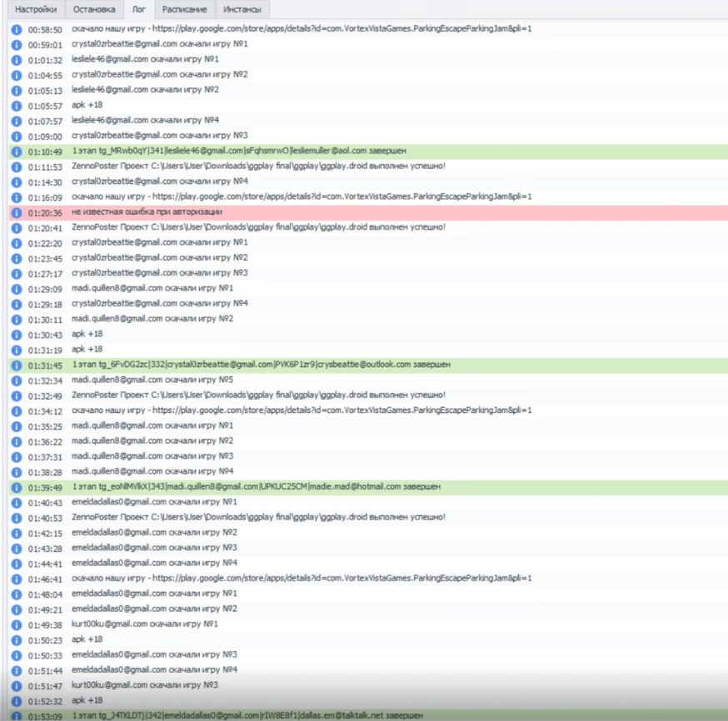
Task: Click the 01:51:44 timestamp
Action: click(x=45, y=671)
